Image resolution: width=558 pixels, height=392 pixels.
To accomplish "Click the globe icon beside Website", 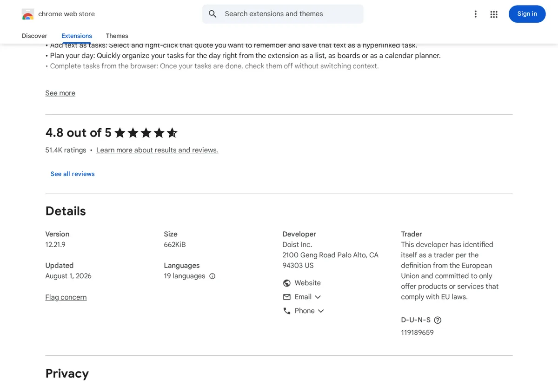I will pos(287,283).
